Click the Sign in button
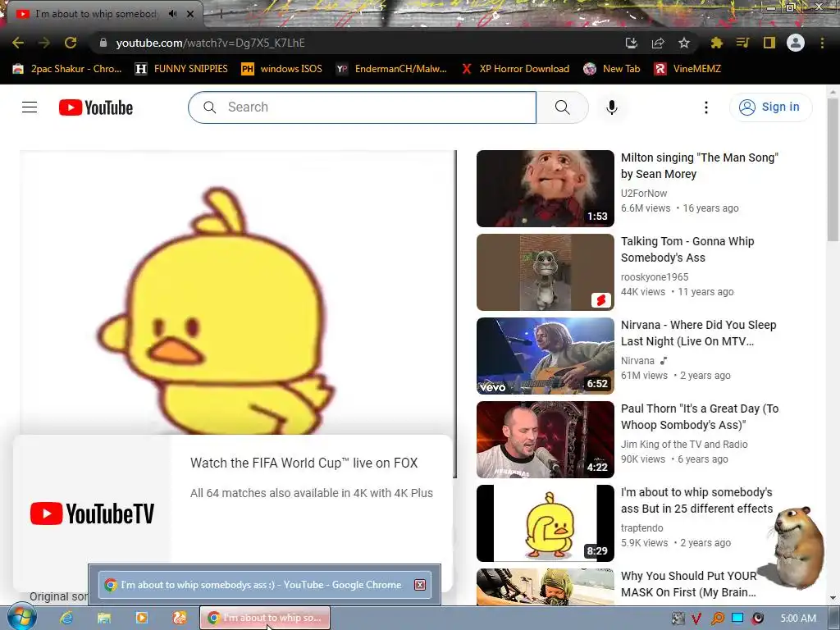Viewport: 840px width, 630px height. tap(770, 107)
